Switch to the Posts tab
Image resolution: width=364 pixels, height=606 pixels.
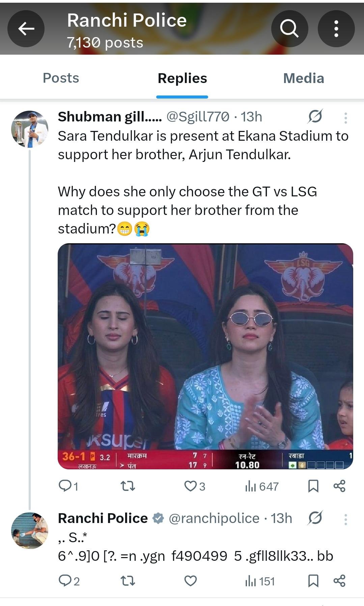click(61, 78)
